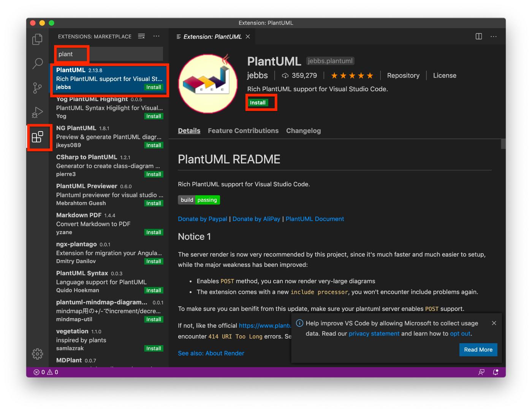The image size is (532, 412).
Task: Click the jebbs.plantuml identifier badge
Action: [330, 61]
